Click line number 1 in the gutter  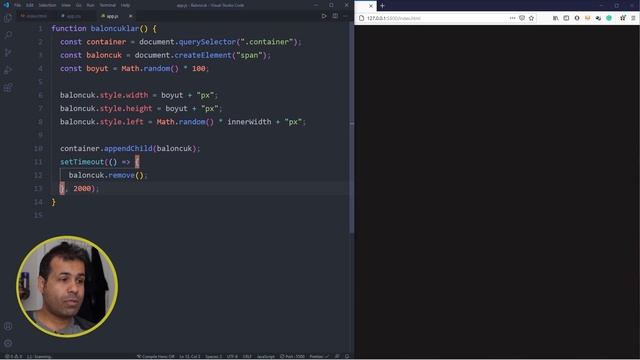[x=40, y=29]
